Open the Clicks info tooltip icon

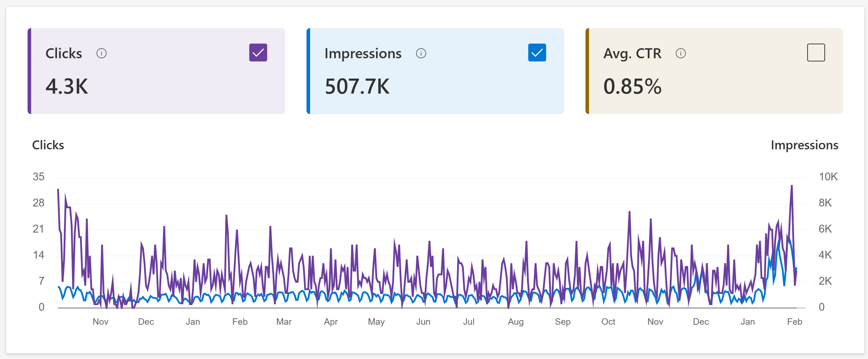(102, 54)
